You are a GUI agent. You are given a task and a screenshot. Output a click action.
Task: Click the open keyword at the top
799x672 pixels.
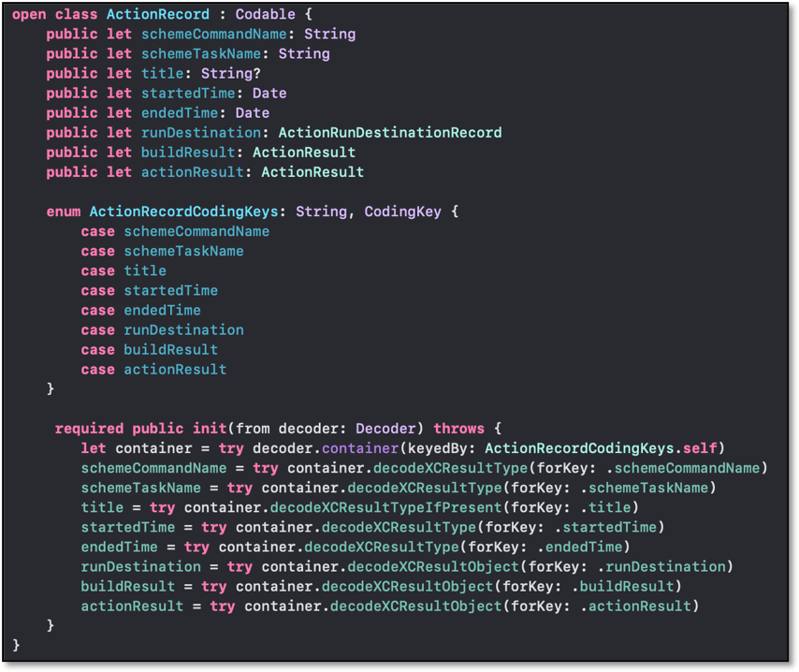click(29, 15)
